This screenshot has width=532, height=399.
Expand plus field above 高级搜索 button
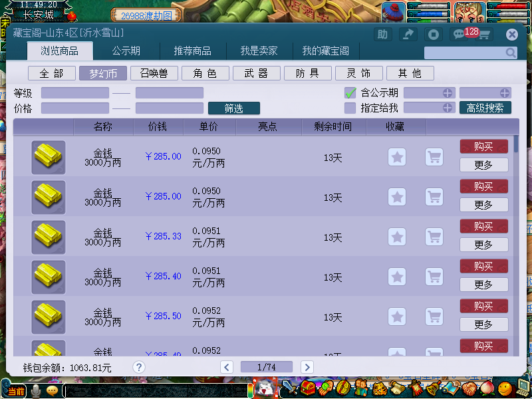[x=485, y=92]
